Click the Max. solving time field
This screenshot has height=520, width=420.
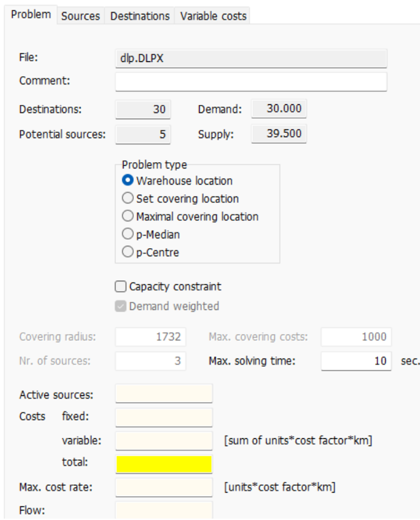click(x=355, y=361)
